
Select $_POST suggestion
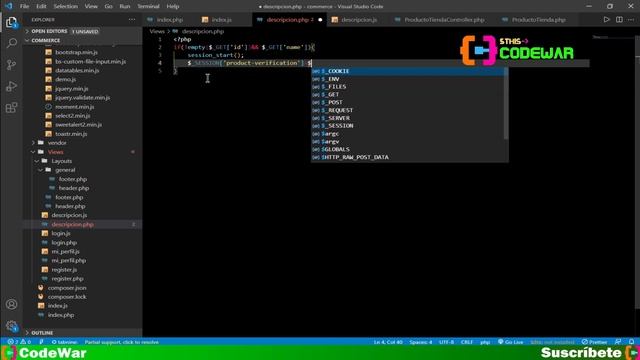coord(409,102)
